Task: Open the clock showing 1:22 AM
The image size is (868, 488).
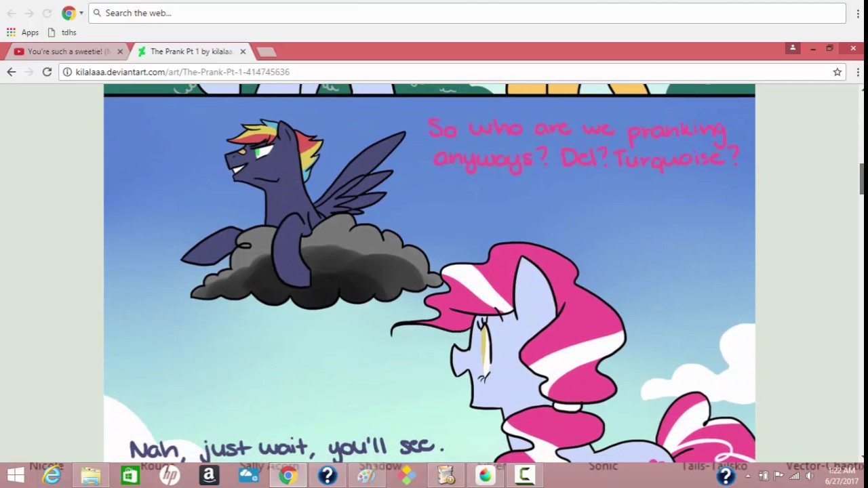Action: [x=841, y=476]
